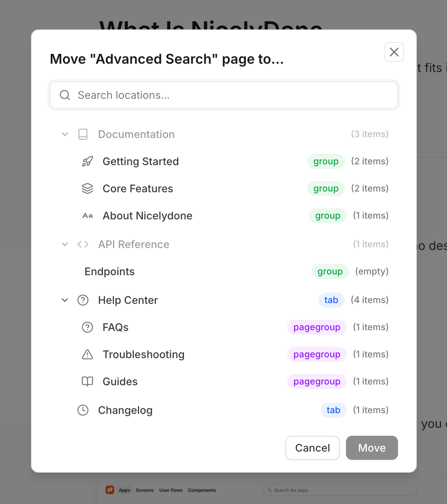Screen dimensions: 447x504
Task: Close the move page dialog
Action: [x=394, y=52]
